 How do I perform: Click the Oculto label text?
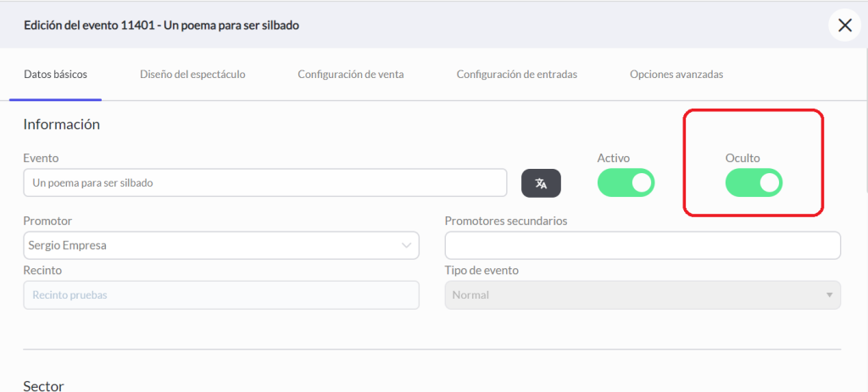click(x=743, y=158)
